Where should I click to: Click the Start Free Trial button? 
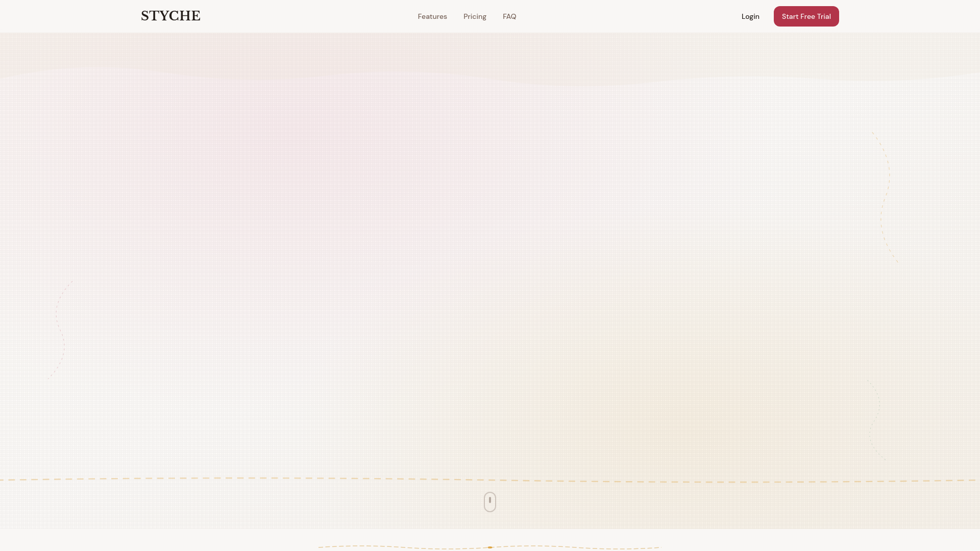[806, 16]
